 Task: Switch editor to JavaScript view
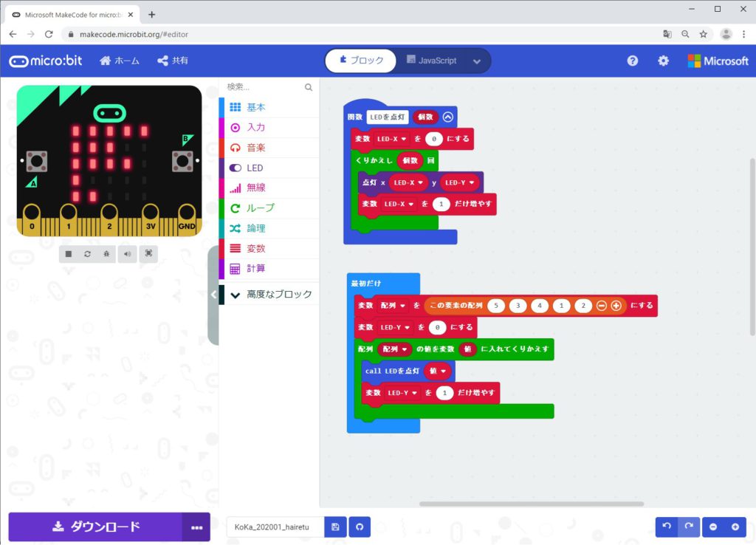point(431,61)
